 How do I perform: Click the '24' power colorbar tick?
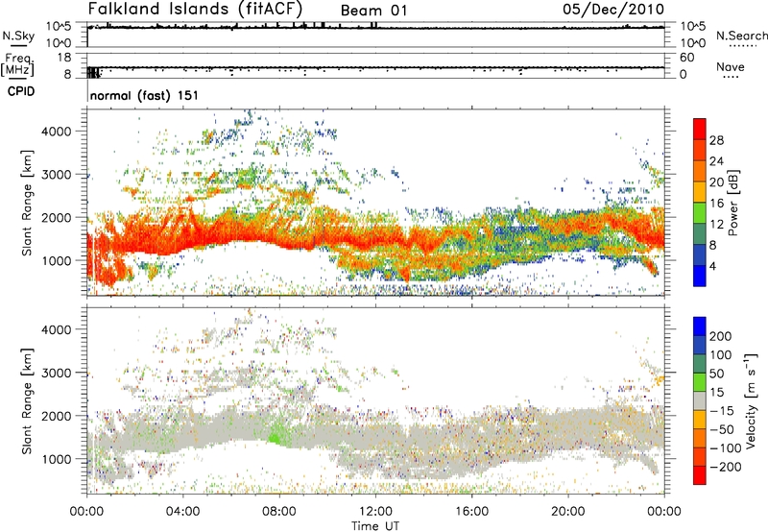[716, 161]
